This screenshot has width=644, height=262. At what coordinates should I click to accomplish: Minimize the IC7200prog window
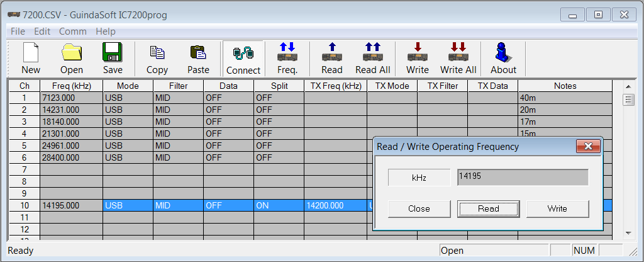572,15
